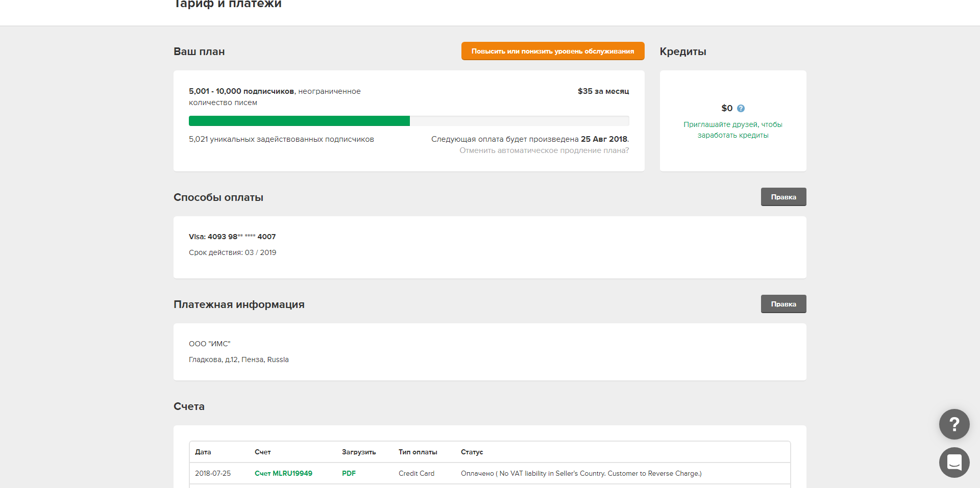Viewport: 980px width, 488px height.
Task: Click the Visa card number ending 4007
Action: [232, 237]
